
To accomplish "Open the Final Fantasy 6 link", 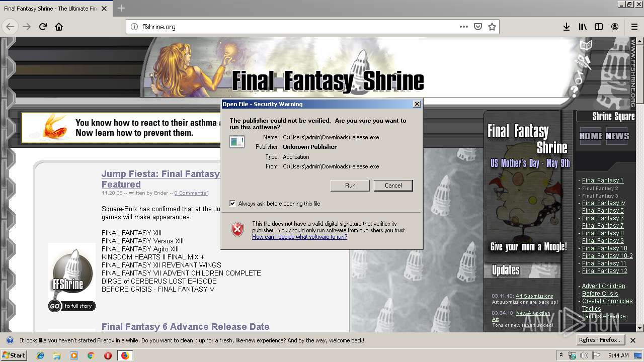I will point(603,218).
